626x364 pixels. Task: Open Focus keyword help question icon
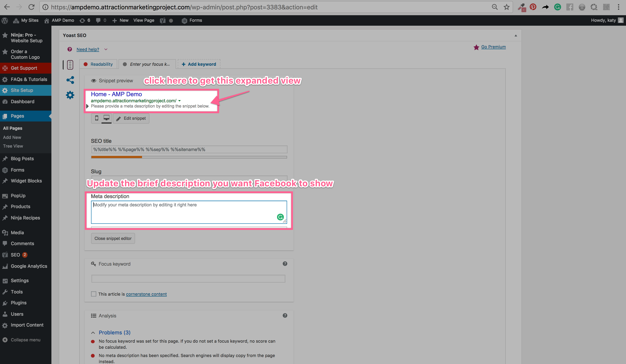(285, 264)
